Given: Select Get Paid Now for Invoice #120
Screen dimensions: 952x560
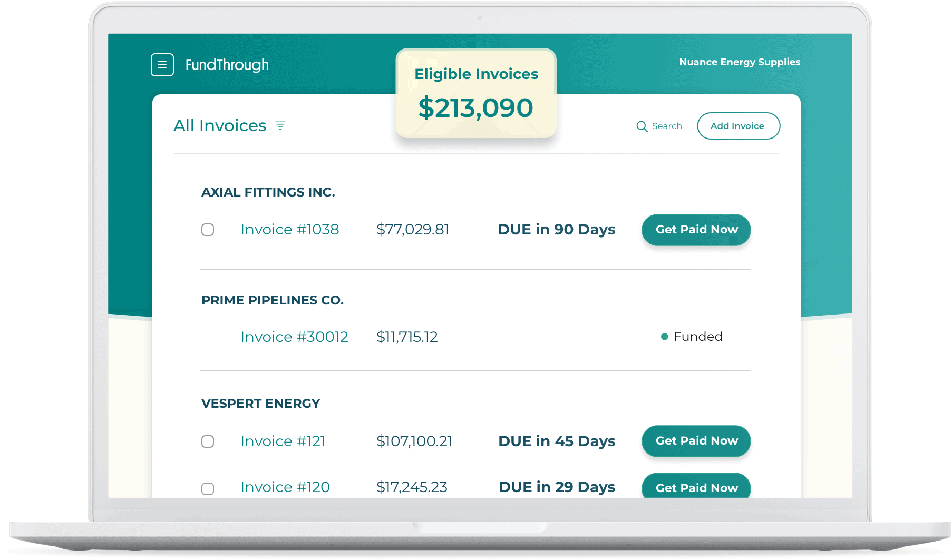Looking at the screenshot, I should [696, 487].
